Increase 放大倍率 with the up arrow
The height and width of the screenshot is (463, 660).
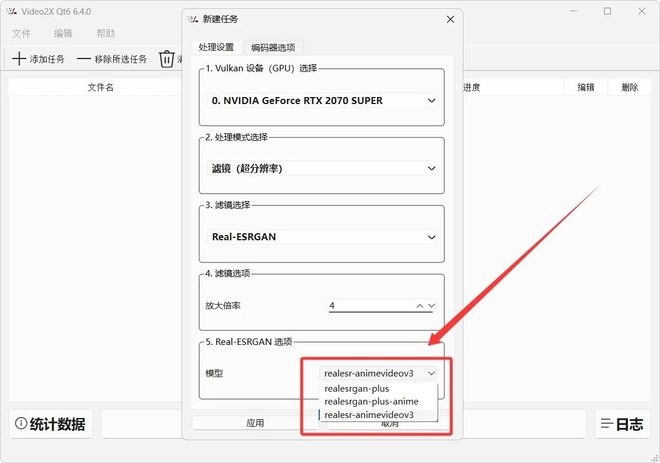click(x=420, y=306)
